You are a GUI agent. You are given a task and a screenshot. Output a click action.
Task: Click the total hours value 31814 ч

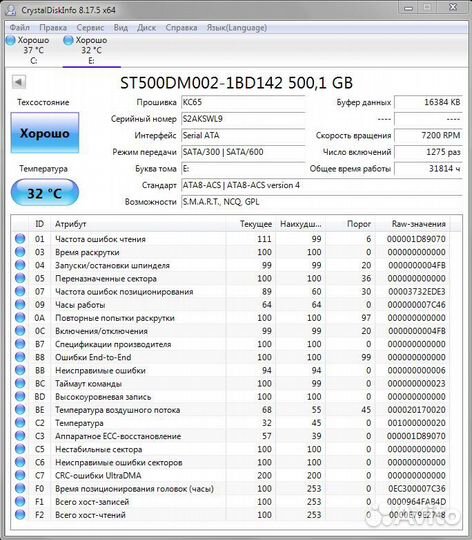point(428,169)
